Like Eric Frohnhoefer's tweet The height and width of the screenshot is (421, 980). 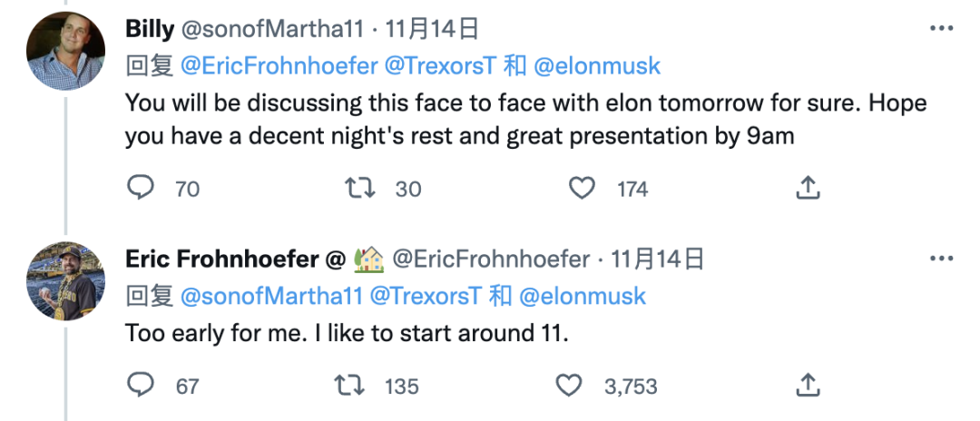point(569,386)
